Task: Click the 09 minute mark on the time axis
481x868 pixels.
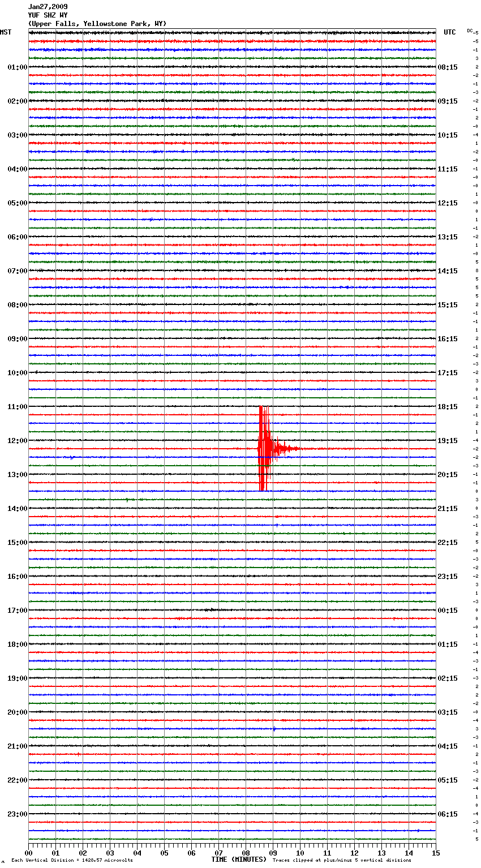Action: pyautogui.click(x=273, y=853)
